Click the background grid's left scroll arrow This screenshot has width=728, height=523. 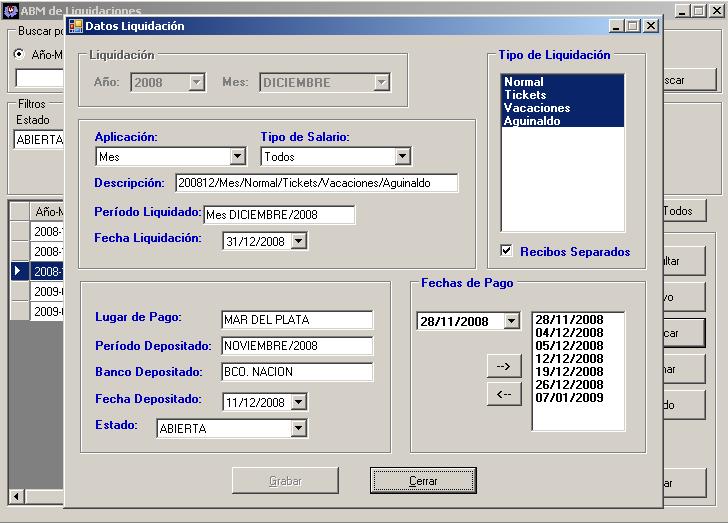(x=16, y=497)
